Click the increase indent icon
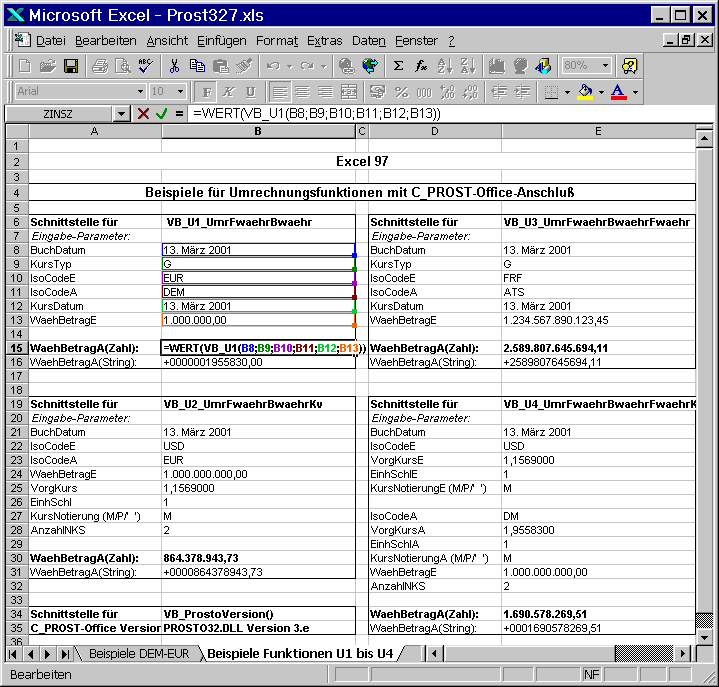This screenshot has width=719, height=687. pos(522,92)
